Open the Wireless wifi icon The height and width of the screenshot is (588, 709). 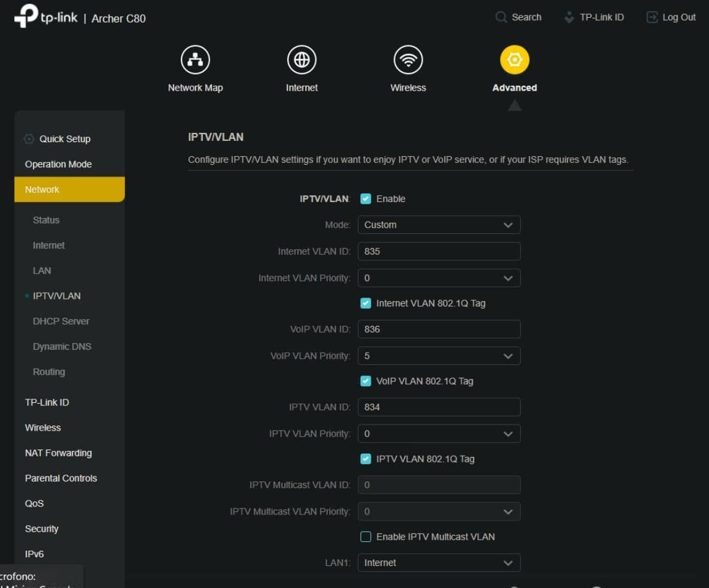pos(408,60)
